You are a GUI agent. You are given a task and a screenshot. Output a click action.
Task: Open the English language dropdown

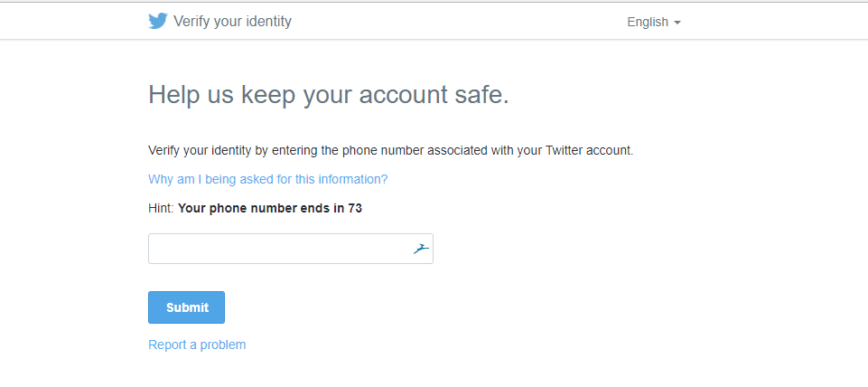click(653, 22)
